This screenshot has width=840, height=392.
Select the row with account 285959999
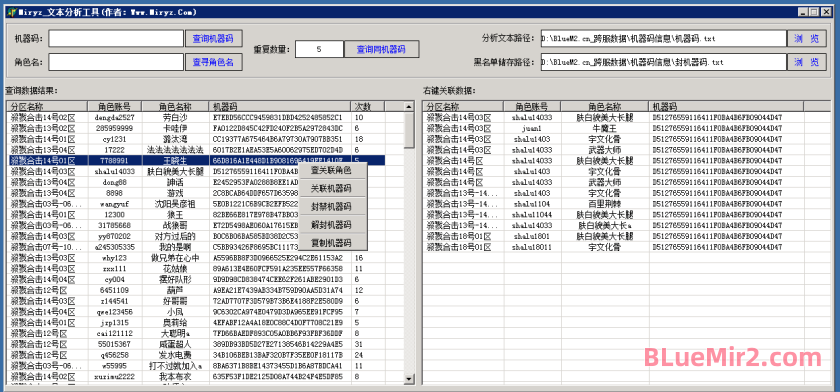[196, 128]
